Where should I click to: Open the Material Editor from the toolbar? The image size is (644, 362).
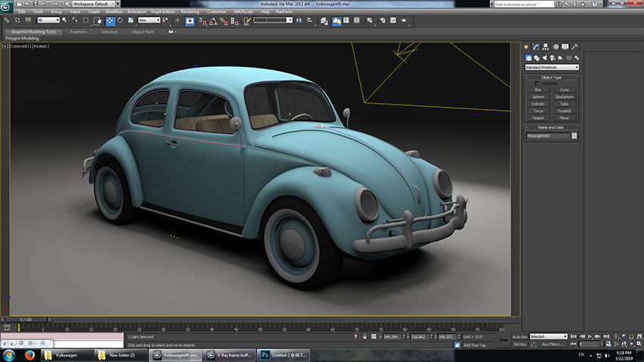[370, 20]
